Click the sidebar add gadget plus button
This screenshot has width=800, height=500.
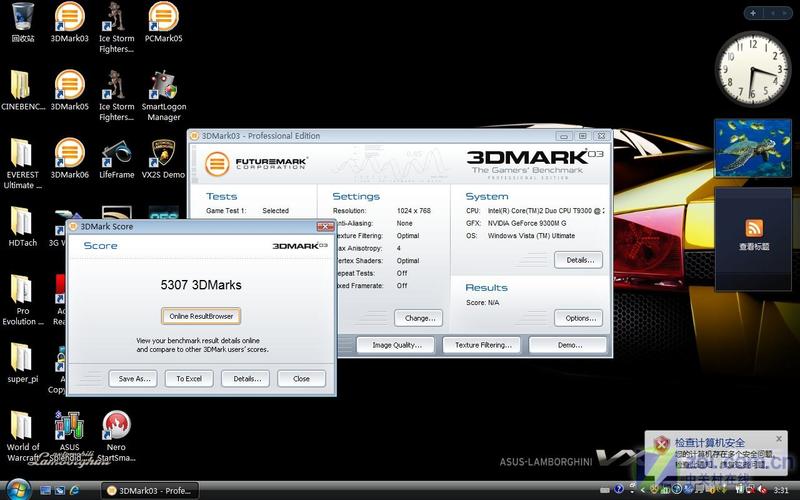pos(753,13)
